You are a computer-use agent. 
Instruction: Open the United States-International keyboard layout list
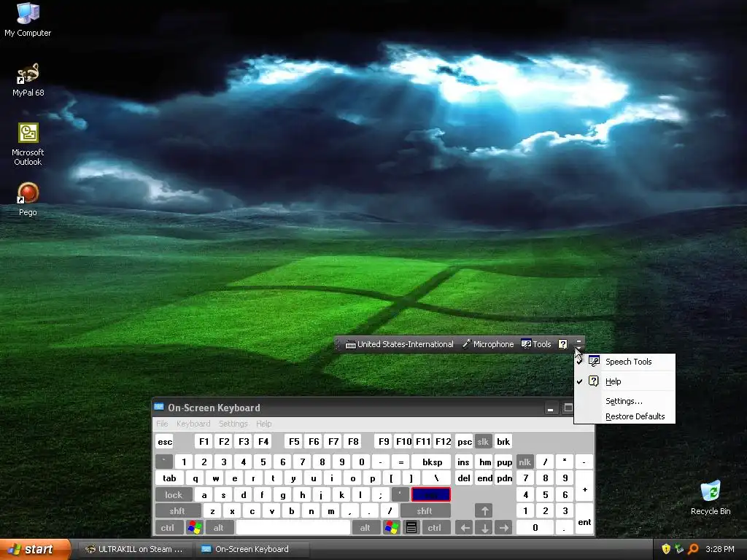399,344
